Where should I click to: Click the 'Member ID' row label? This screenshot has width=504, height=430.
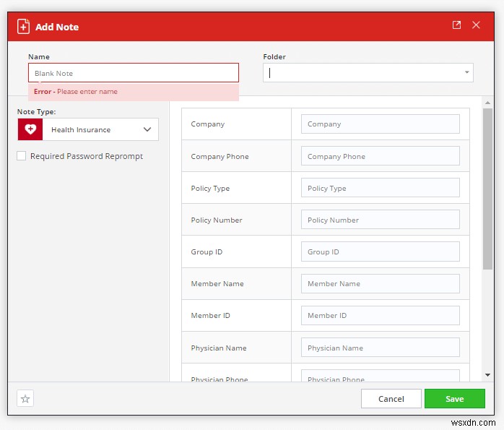[211, 316]
